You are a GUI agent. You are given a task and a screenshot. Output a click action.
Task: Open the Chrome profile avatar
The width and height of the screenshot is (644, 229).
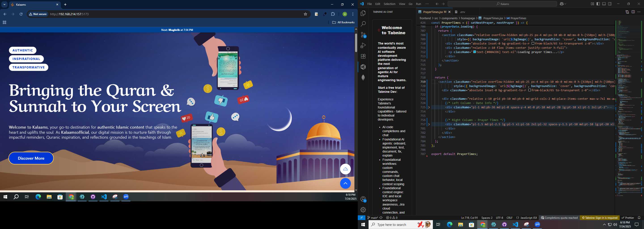(x=345, y=14)
